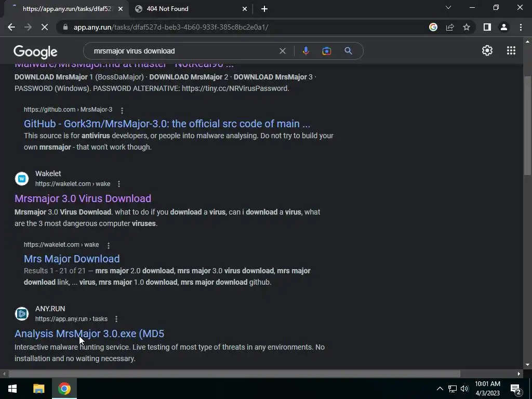Image resolution: width=532 pixels, height=399 pixels.
Task: Open Windows Start menu
Action: [x=12, y=389]
